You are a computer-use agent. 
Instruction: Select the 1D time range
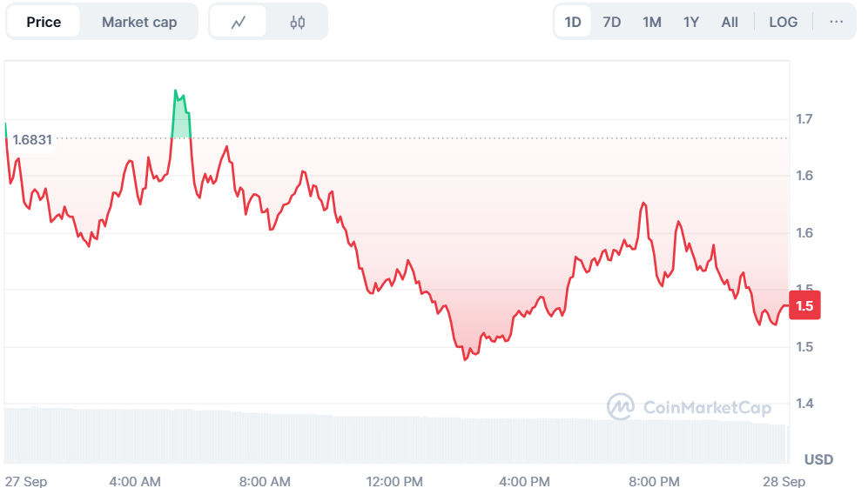click(x=573, y=22)
